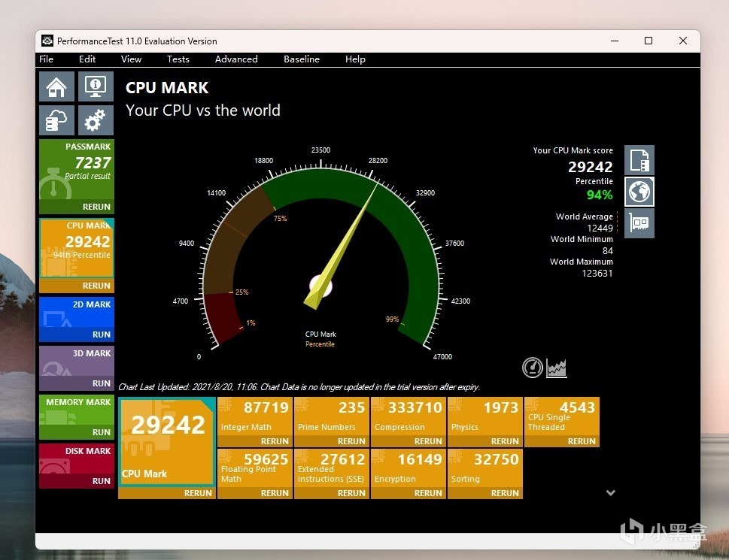Go to the Home screen icon
This screenshot has width=729, height=560.
tap(56, 87)
